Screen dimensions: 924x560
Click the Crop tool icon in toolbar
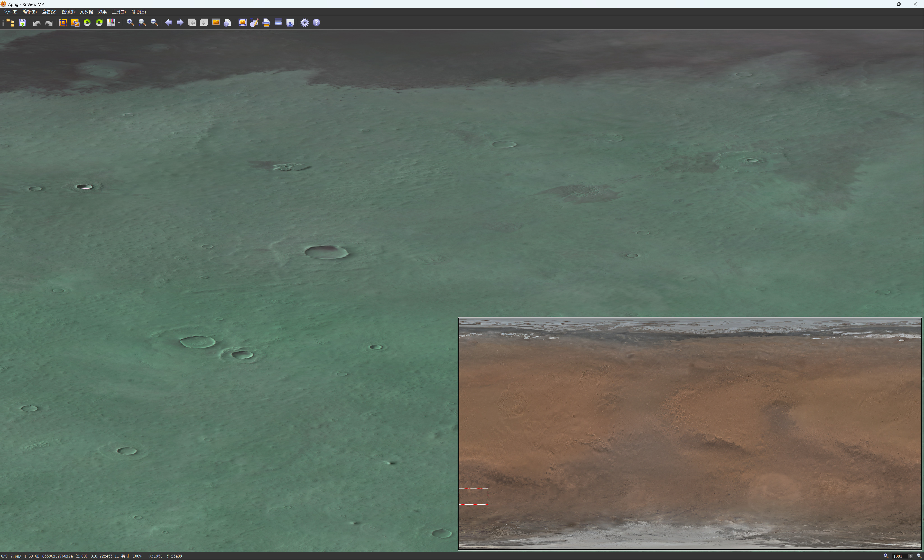pos(63,23)
